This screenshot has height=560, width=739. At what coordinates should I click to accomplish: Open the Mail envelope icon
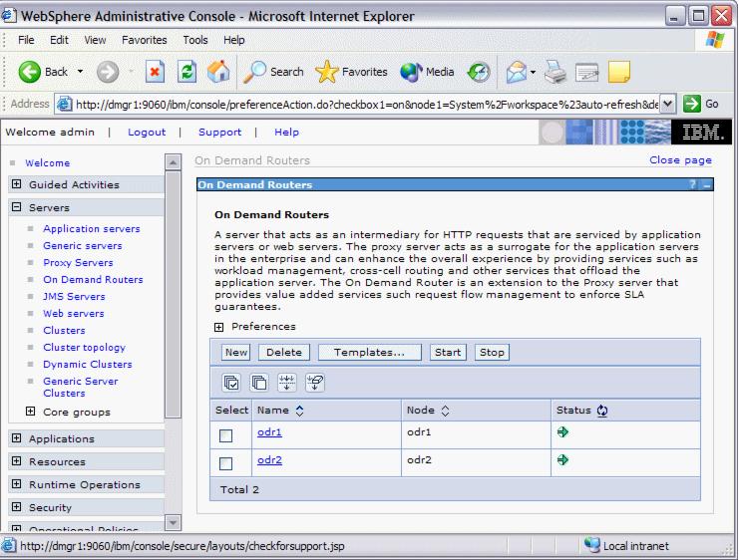point(516,72)
